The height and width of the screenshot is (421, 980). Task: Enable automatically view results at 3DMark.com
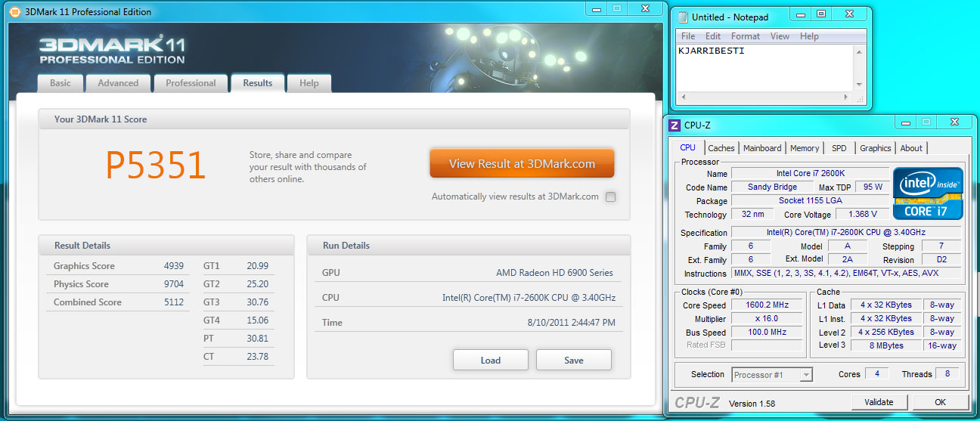pyautogui.click(x=610, y=197)
